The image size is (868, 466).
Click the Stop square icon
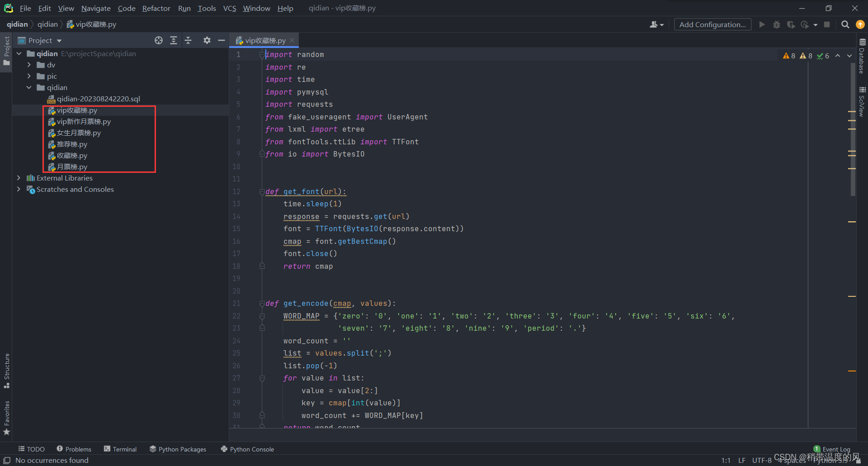pos(827,24)
